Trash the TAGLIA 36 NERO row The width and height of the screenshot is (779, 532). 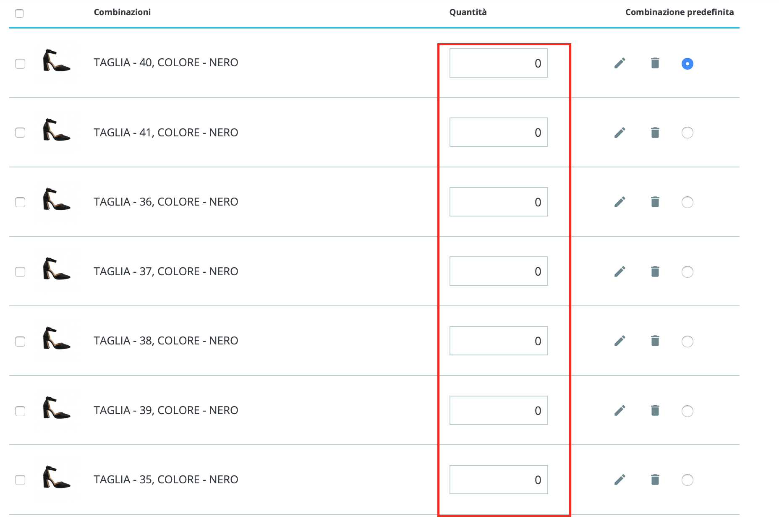click(655, 202)
